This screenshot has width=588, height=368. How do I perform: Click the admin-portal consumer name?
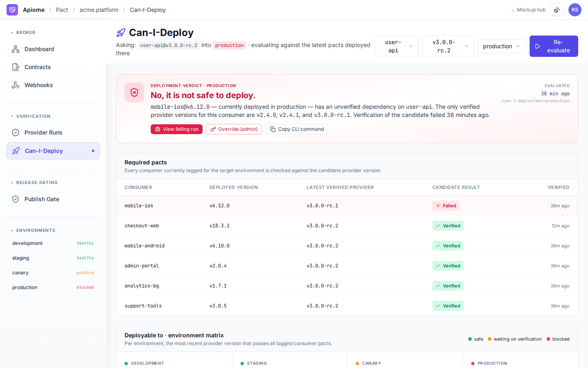[x=142, y=266]
